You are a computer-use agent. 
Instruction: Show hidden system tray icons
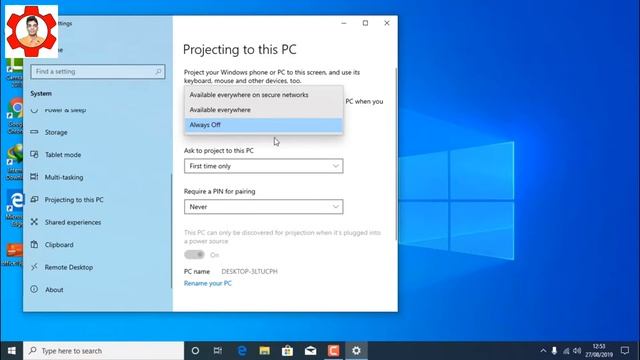click(543, 351)
